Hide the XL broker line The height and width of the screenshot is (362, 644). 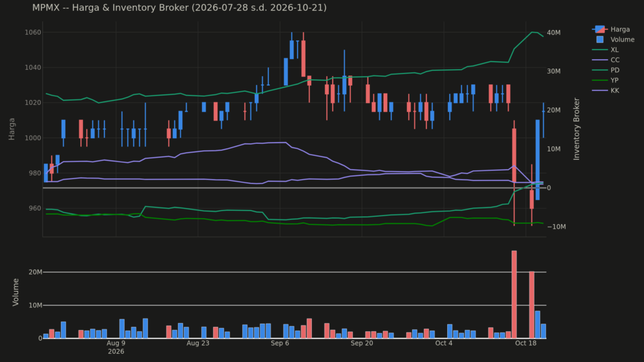[606, 50]
